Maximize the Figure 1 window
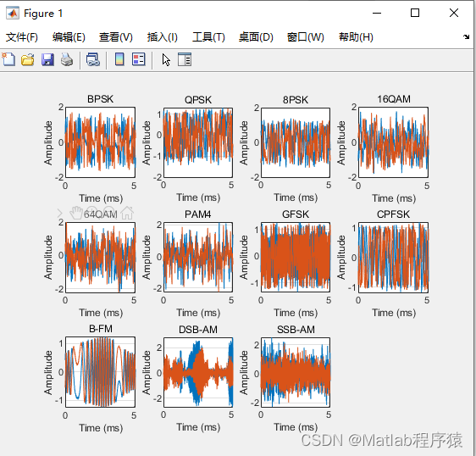 point(415,13)
